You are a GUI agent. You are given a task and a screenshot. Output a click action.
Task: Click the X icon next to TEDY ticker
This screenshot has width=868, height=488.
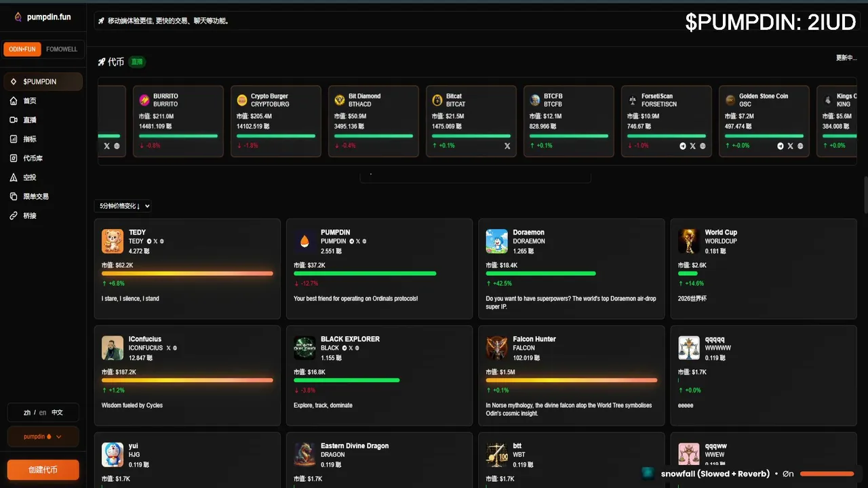click(155, 241)
